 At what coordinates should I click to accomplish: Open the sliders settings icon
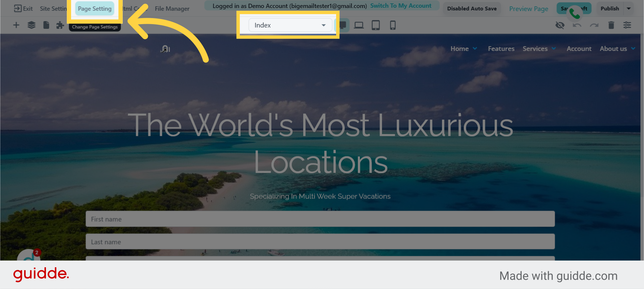(627, 25)
